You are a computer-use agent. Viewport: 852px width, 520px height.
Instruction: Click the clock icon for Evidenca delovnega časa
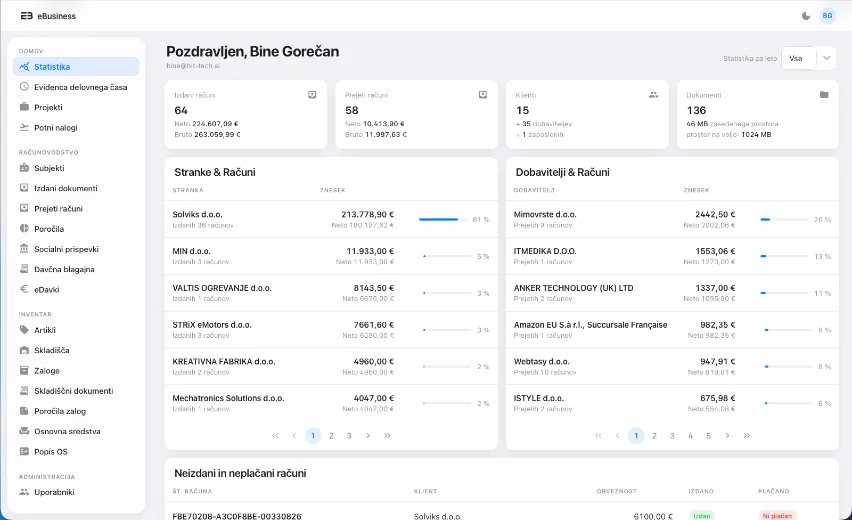[x=24, y=87]
